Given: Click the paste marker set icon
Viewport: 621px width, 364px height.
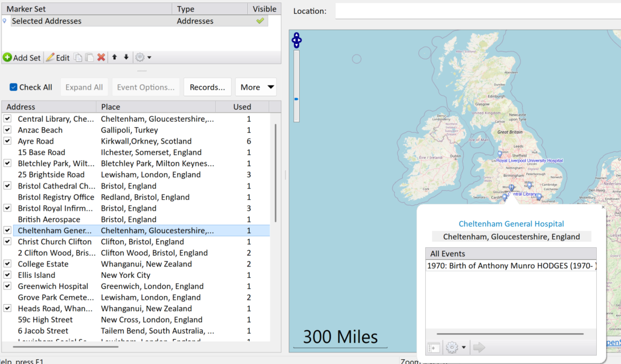Looking at the screenshot, I should point(90,58).
